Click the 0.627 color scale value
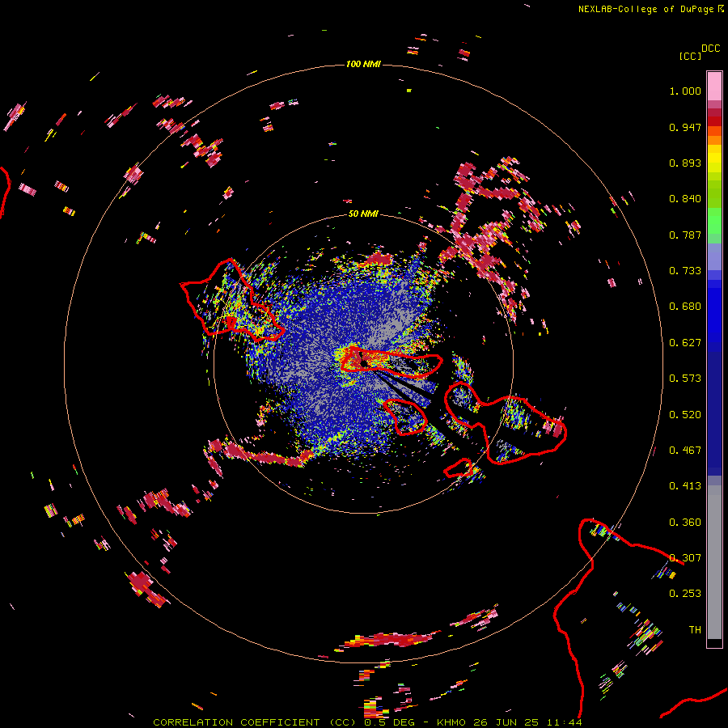This screenshot has width=728, height=728. click(685, 343)
